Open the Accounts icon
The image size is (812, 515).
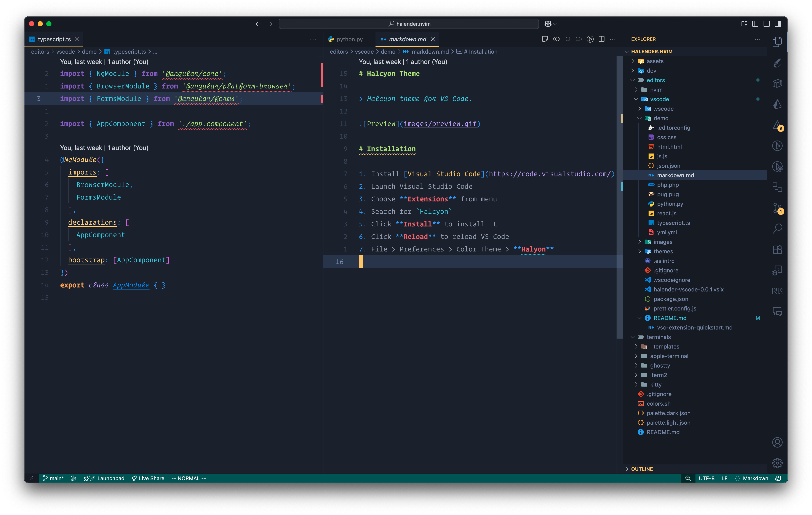point(777,442)
